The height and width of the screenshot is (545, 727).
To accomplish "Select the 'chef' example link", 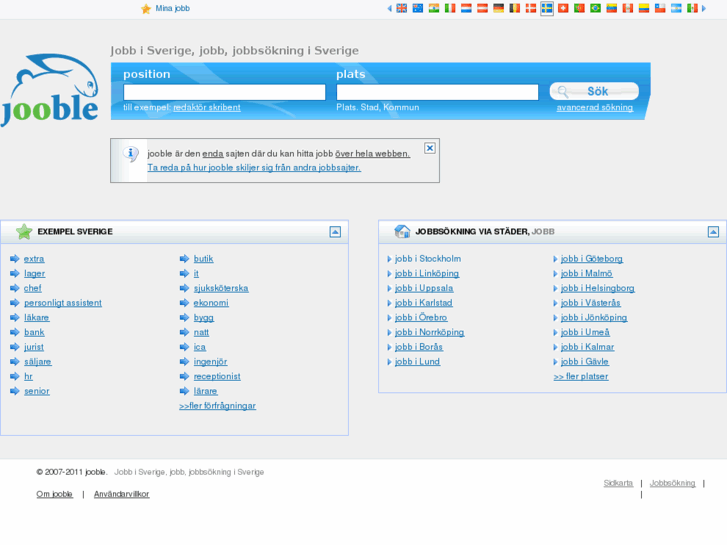I will [33, 288].
